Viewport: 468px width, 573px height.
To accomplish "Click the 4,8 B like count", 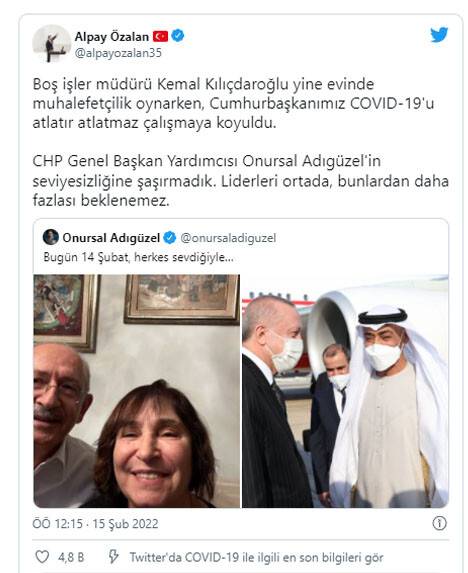I will click(x=71, y=557).
